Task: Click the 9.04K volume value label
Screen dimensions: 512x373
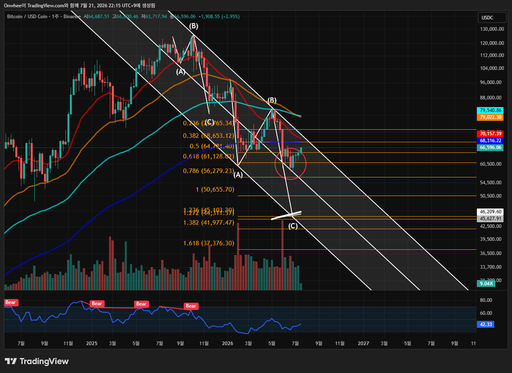Action: pos(486,284)
